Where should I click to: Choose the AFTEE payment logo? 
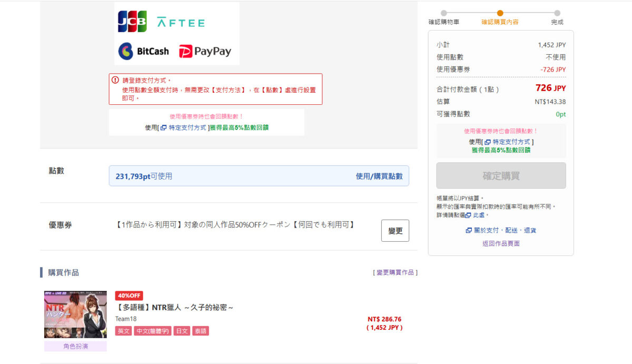click(181, 22)
